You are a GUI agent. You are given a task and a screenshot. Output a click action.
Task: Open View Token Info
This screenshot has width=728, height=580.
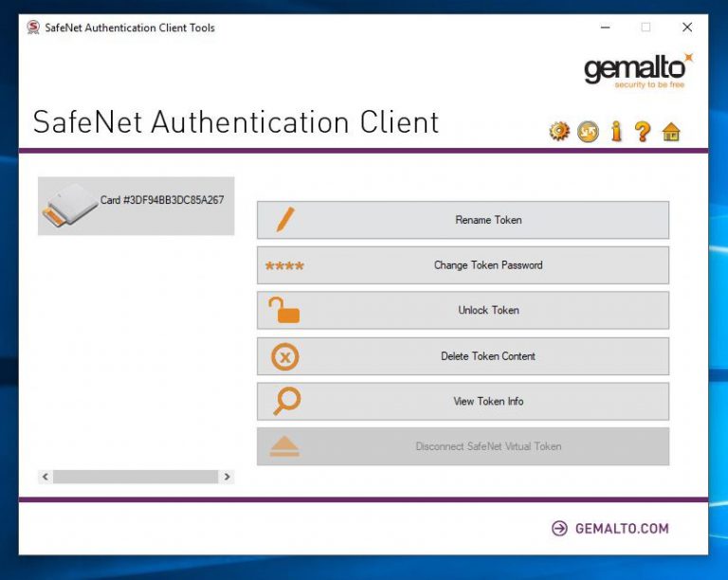[463, 402]
